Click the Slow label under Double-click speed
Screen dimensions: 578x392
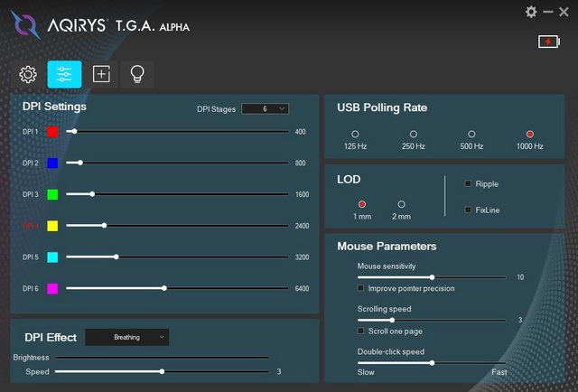pos(366,372)
